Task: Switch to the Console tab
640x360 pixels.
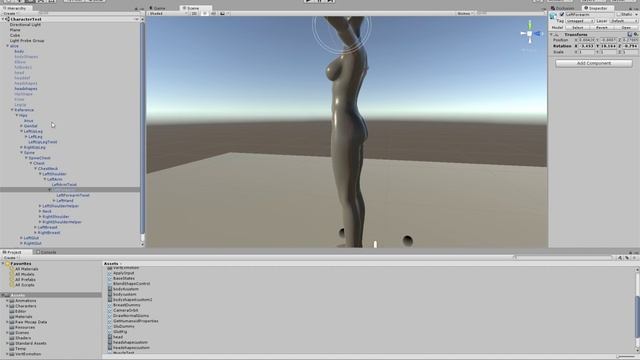Action: [x=46, y=252]
